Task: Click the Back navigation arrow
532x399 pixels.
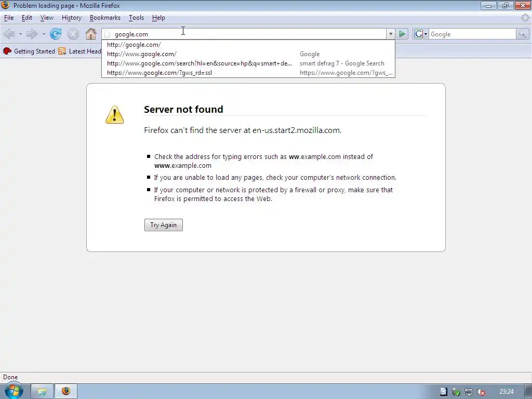Action: 9,34
